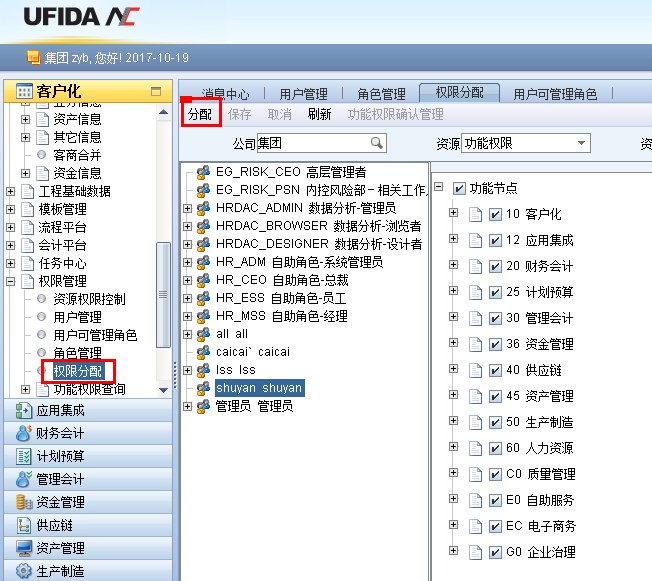Viewport: 652px width, 581px height.
Task: Select the shuyan role icon
Action: click(203, 388)
